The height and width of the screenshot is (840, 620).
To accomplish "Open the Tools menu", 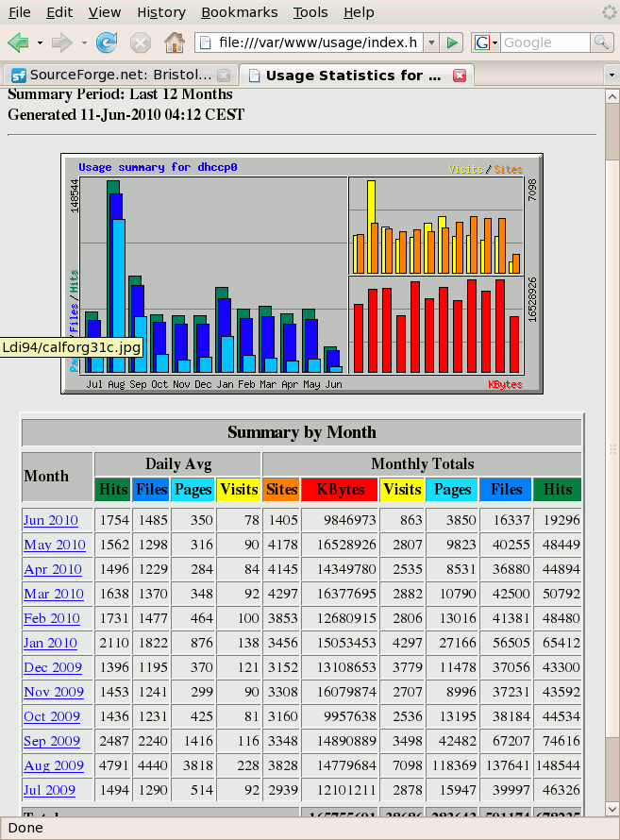I will point(310,12).
